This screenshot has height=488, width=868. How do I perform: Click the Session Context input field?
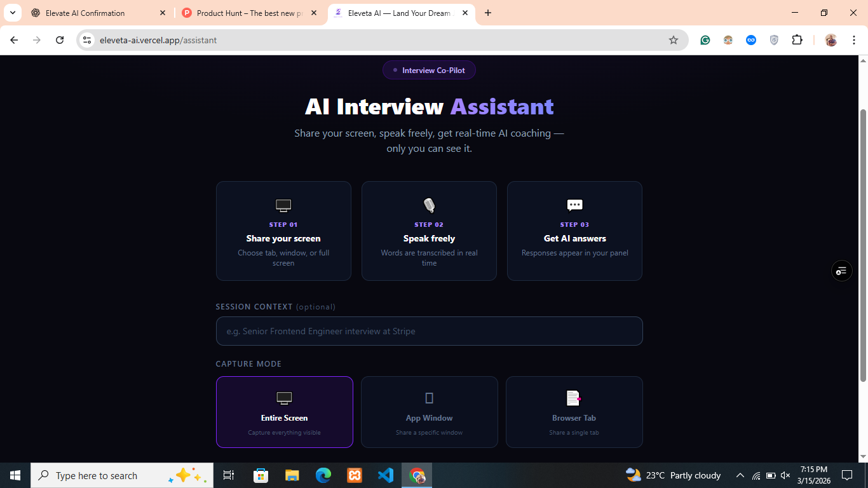[x=429, y=330]
